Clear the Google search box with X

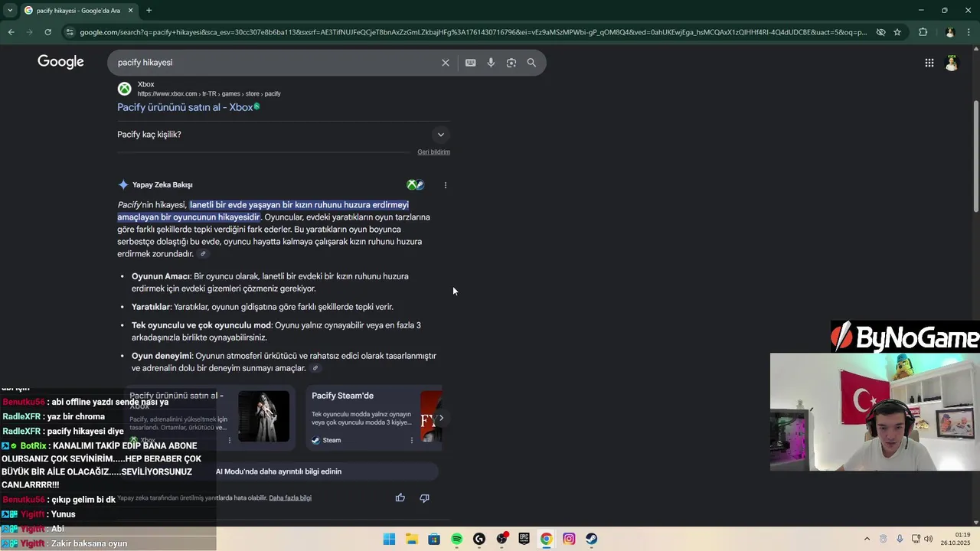pyautogui.click(x=445, y=63)
